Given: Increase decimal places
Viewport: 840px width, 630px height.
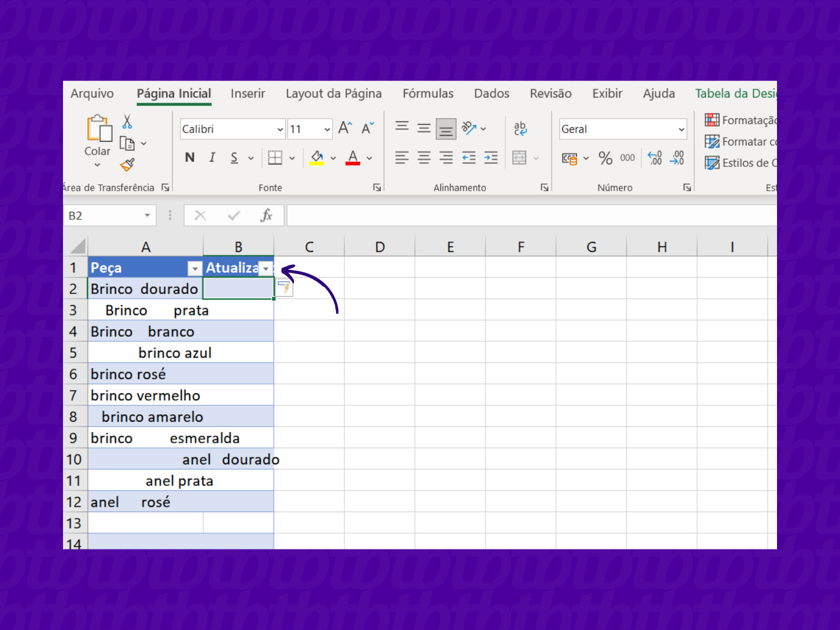Looking at the screenshot, I should (655, 158).
